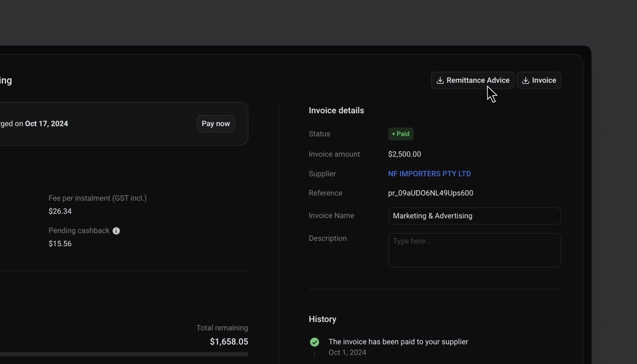Click the Oct 1, 2024 history date
637x364 pixels.
(347, 353)
